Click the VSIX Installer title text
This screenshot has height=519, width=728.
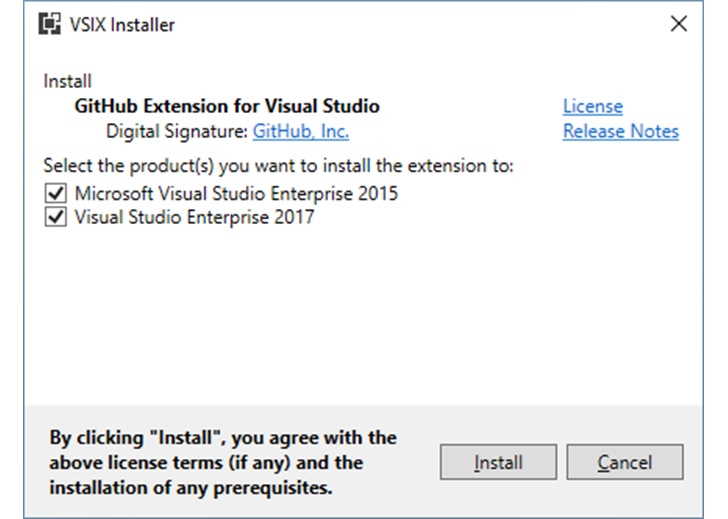pyautogui.click(x=122, y=25)
